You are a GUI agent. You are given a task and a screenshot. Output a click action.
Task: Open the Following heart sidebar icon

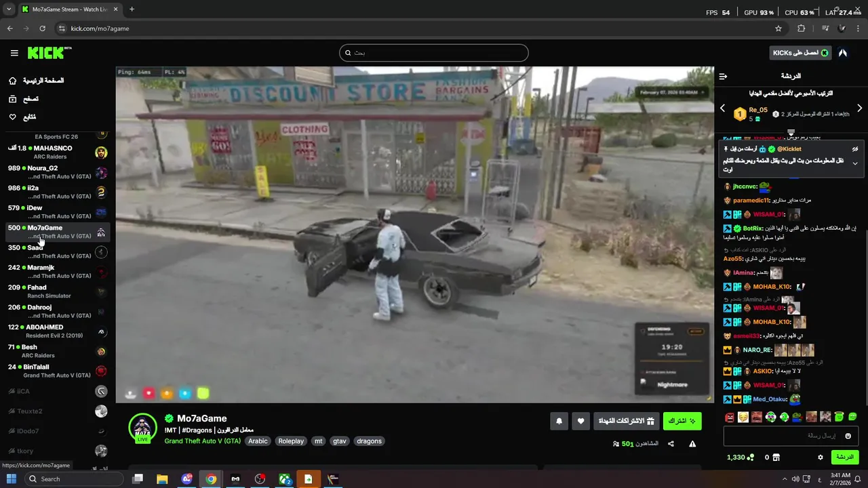12,117
